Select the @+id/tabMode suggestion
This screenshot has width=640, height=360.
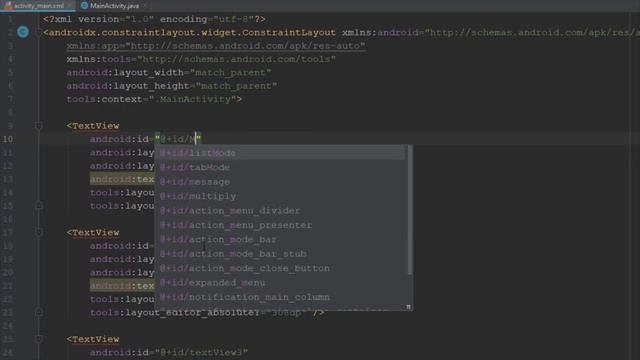280,167
